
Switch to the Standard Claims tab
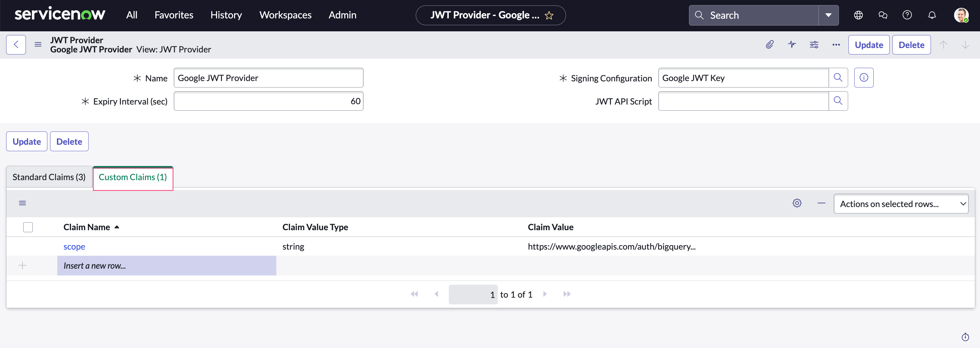pos(48,176)
